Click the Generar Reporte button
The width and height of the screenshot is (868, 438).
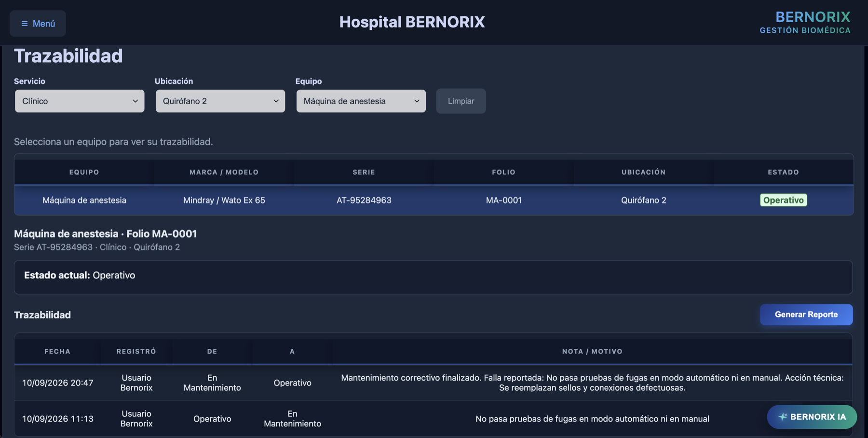pyautogui.click(x=806, y=315)
